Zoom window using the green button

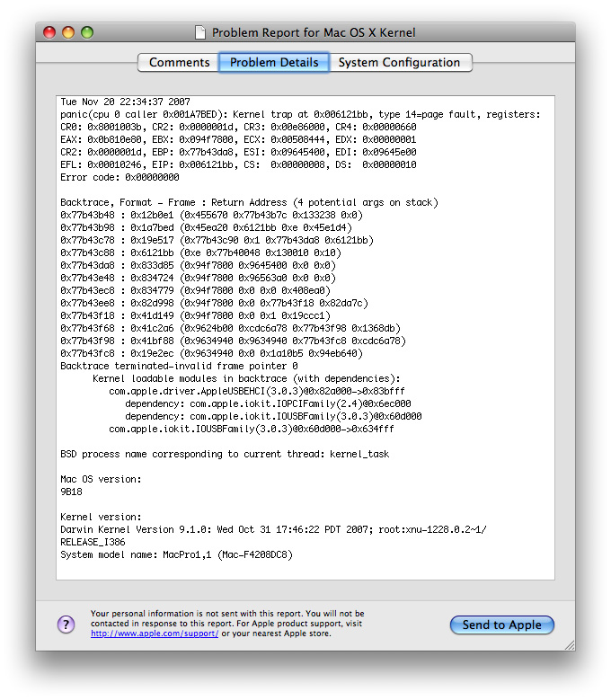click(x=87, y=32)
